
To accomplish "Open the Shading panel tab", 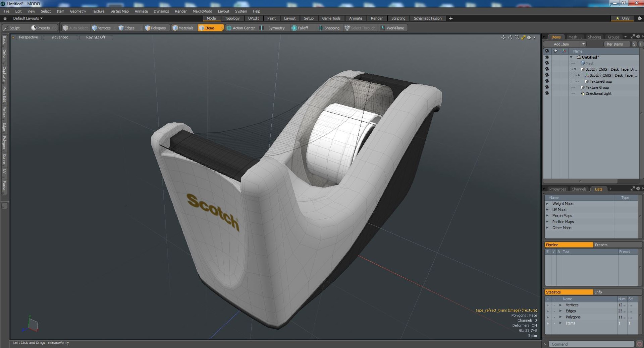I will 594,37.
